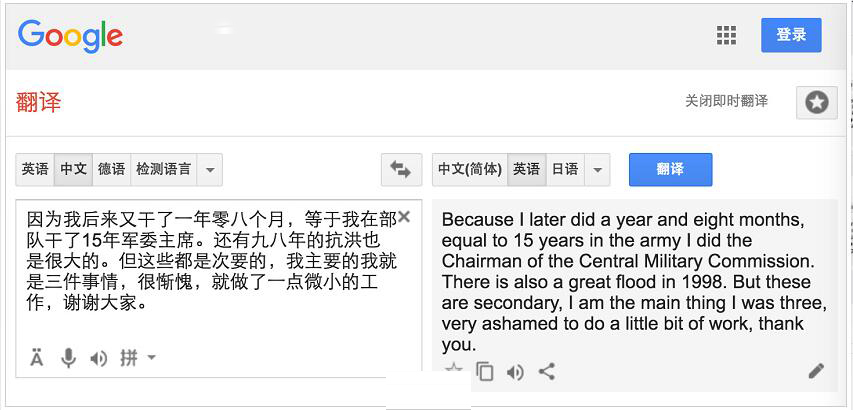
Task: Swap source and target languages
Action: [x=401, y=170]
